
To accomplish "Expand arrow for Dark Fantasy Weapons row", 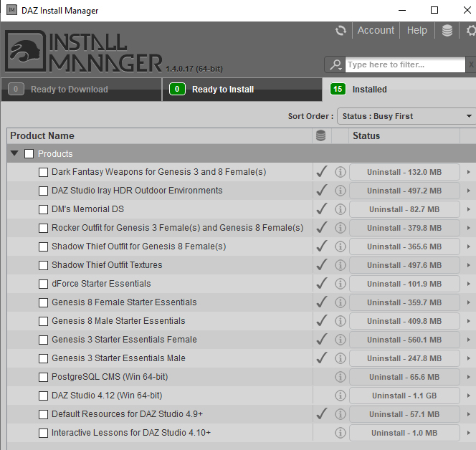I will [468, 172].
